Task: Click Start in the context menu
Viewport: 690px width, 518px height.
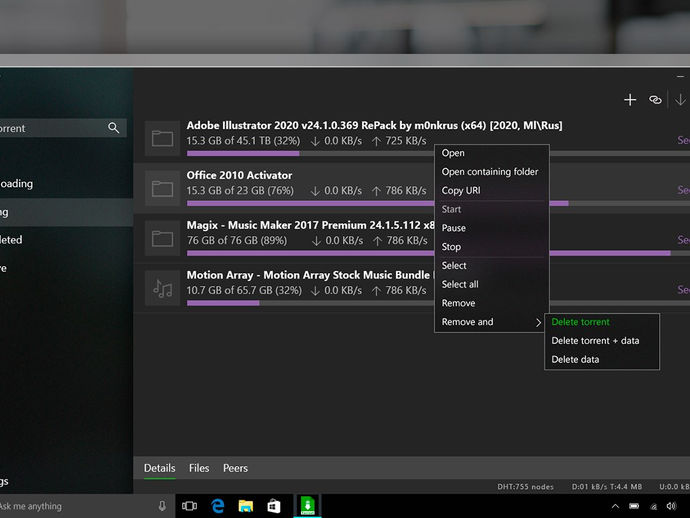Action: (x=492, y=209)
